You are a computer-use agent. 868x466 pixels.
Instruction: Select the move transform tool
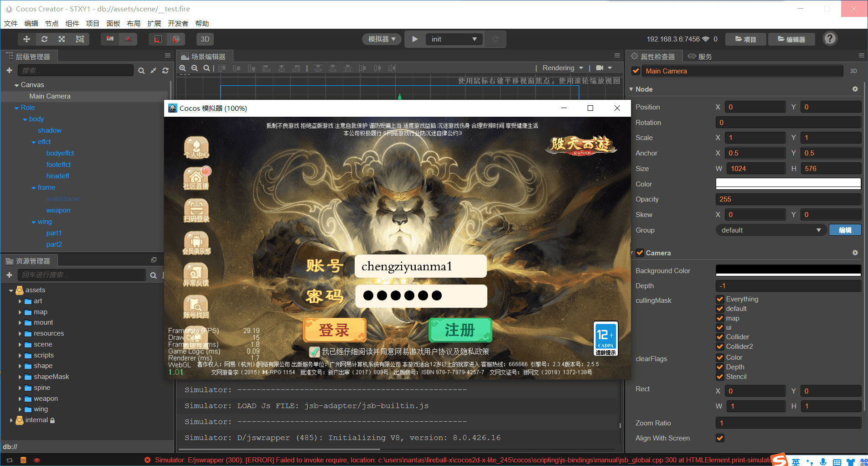26,39
